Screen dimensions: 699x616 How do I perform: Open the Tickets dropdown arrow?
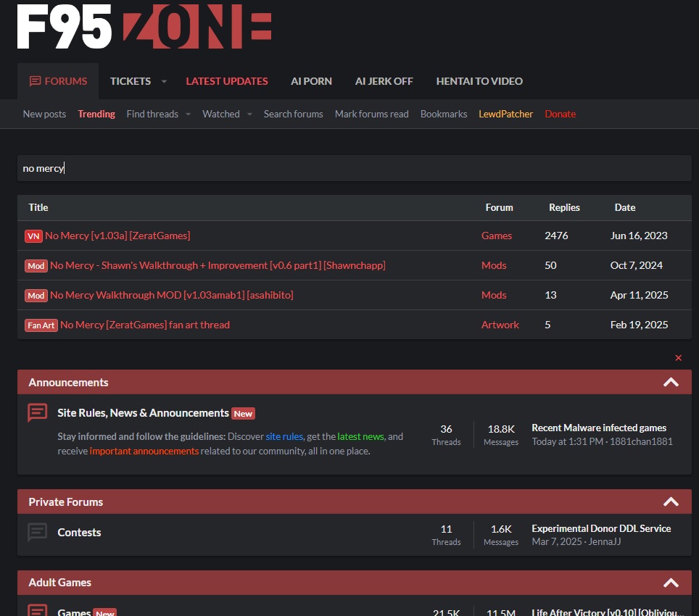pyautogui.click(x=164, y=81)
